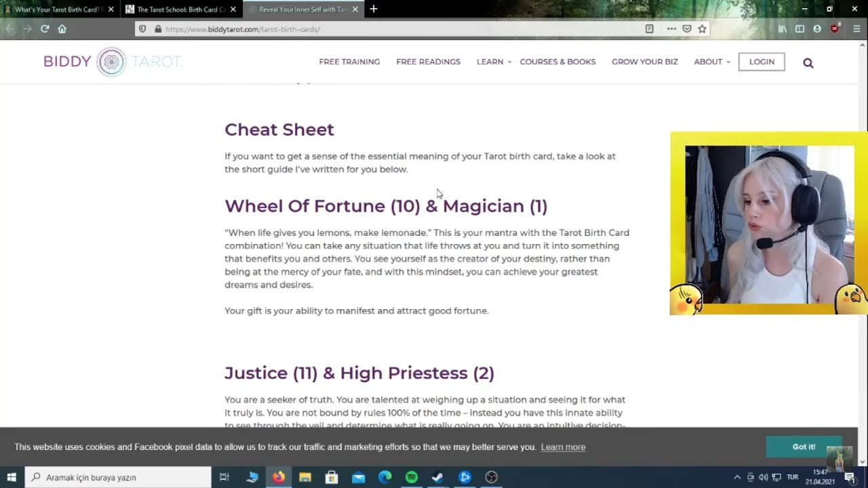
Task: Expand the ABOUT dropdown menu
Action: [x=712, y=62]
